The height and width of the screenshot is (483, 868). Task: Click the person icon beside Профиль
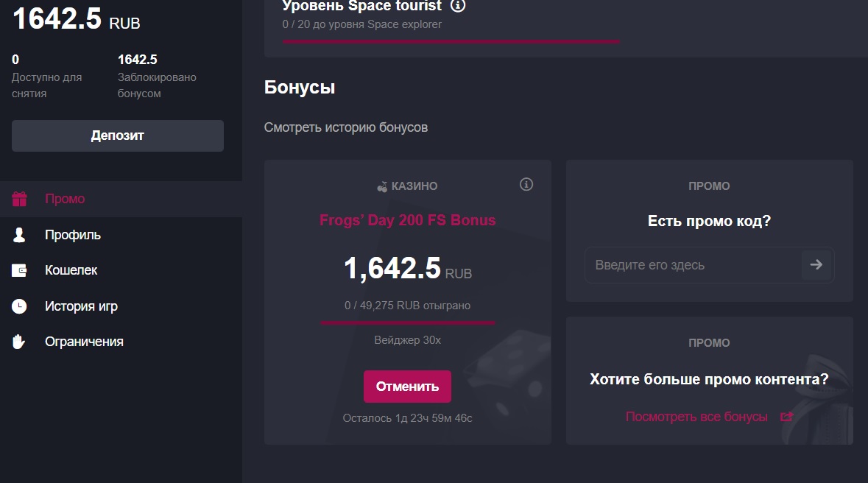19,235
